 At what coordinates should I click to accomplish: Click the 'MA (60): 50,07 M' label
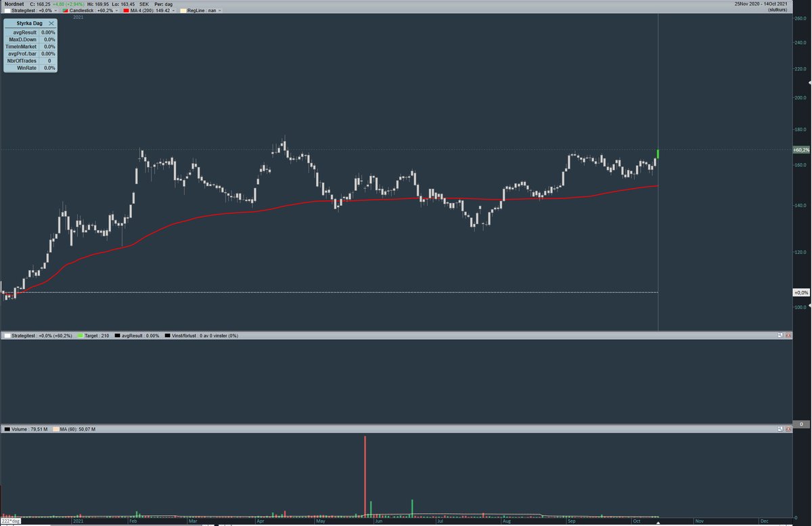click(x=78, y=429)
